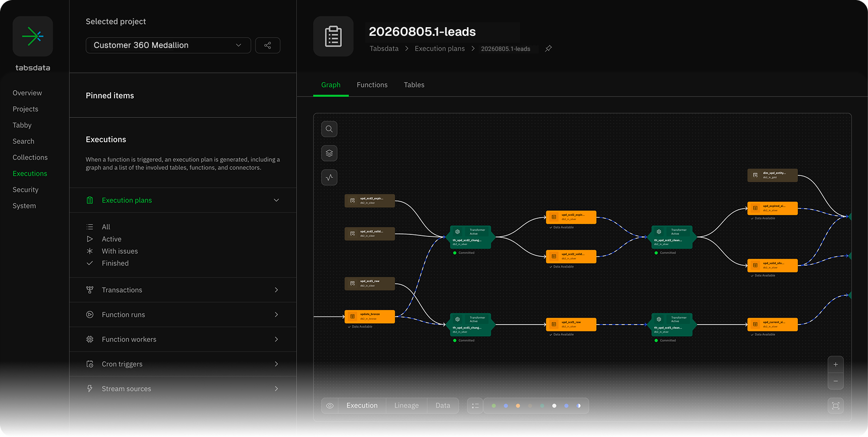Expand Function workers using its right chevron
Viewport: 868px width, 437px height.
[x=276, y=339]
